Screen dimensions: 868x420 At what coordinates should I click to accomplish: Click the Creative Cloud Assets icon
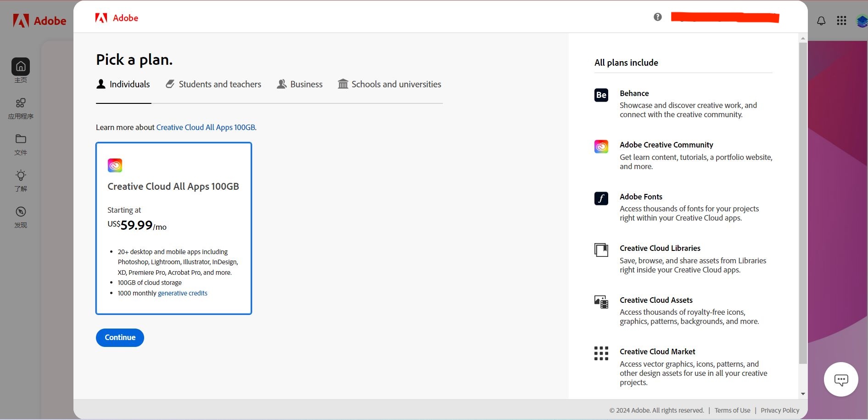(601, 302)
